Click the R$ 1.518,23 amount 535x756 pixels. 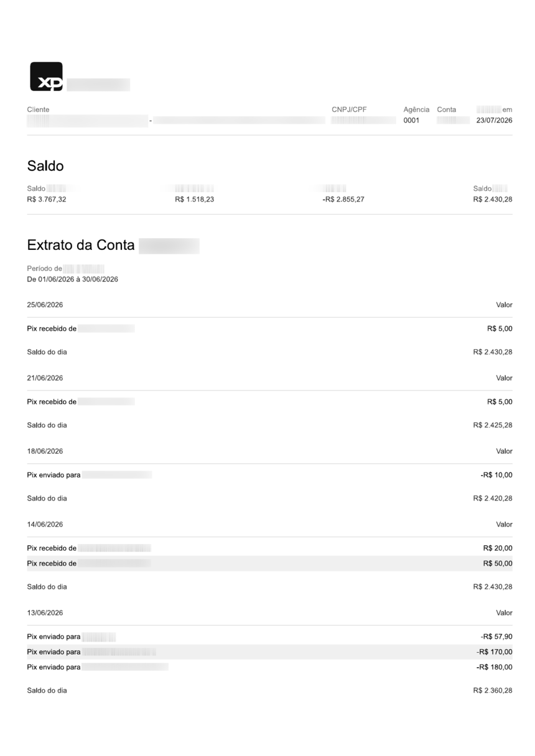(x=195, y=200)
